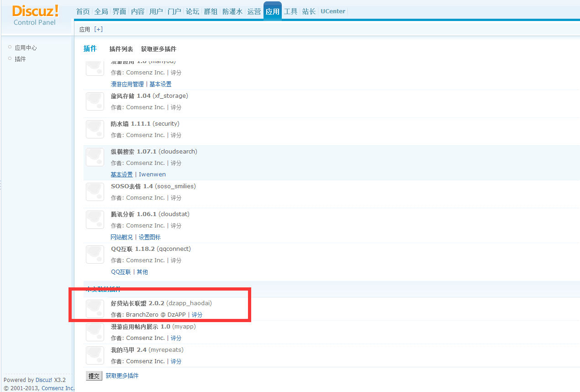This screenshot has height=392, width=580.
Task: Click the 腾讯分析 plugin icon
Action: [95, 220]
